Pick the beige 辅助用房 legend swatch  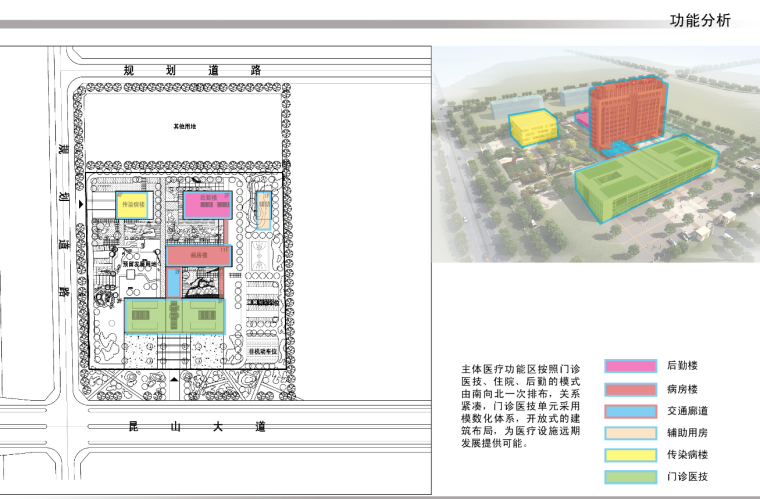coord(630,433)
